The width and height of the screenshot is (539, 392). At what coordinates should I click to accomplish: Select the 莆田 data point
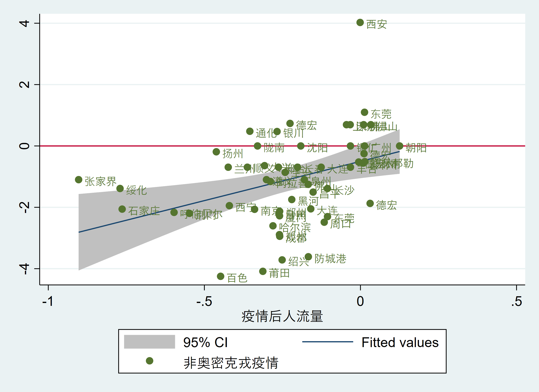[263, 271]
